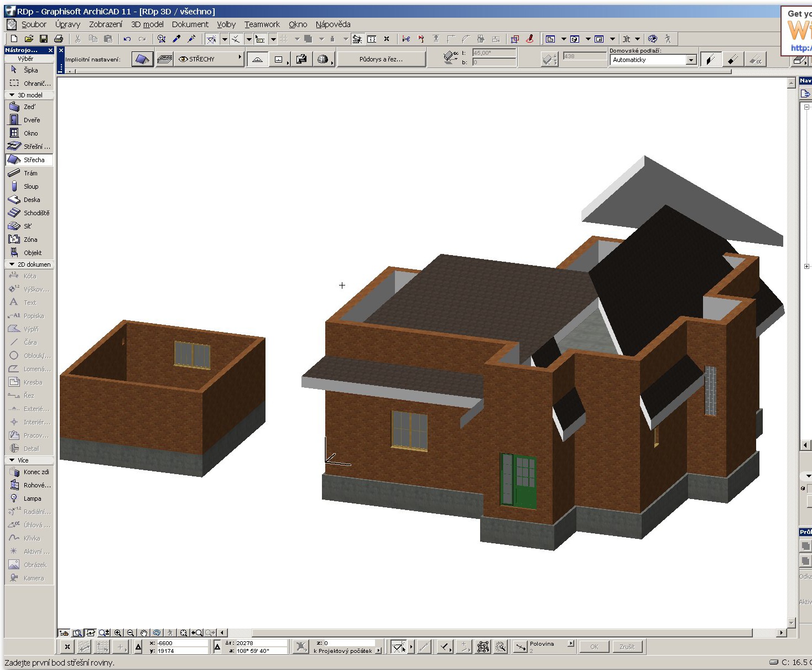The height and width of the screenshot is (670, 812).
Task: Select the Lampa lamp tool
Action: coord(29,498)
